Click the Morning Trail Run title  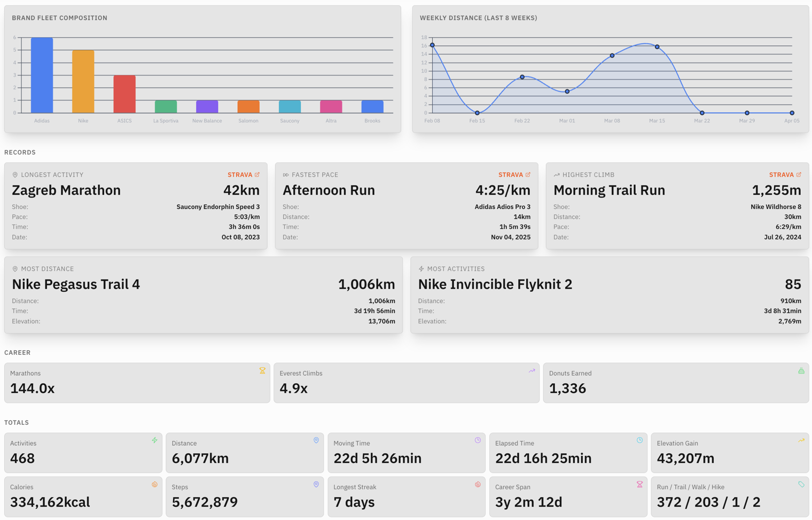(609, 190)
